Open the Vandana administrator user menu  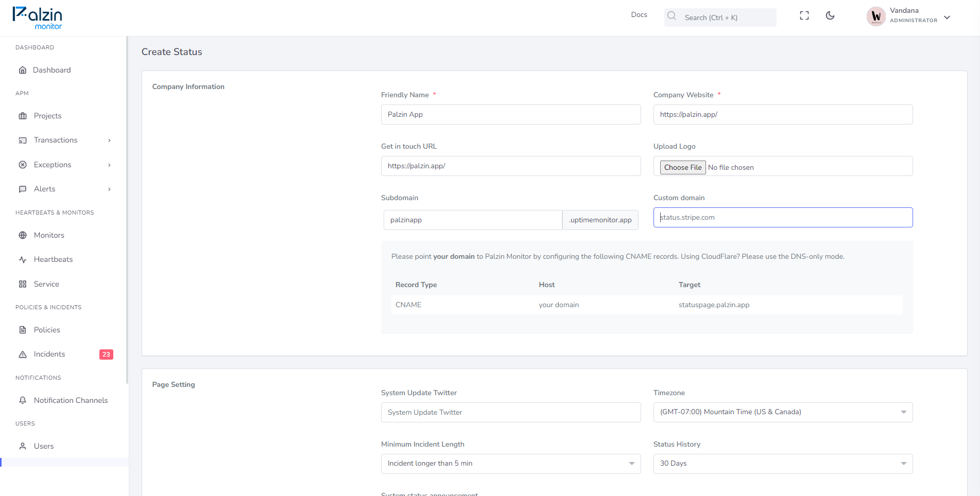tap(908, 16)
